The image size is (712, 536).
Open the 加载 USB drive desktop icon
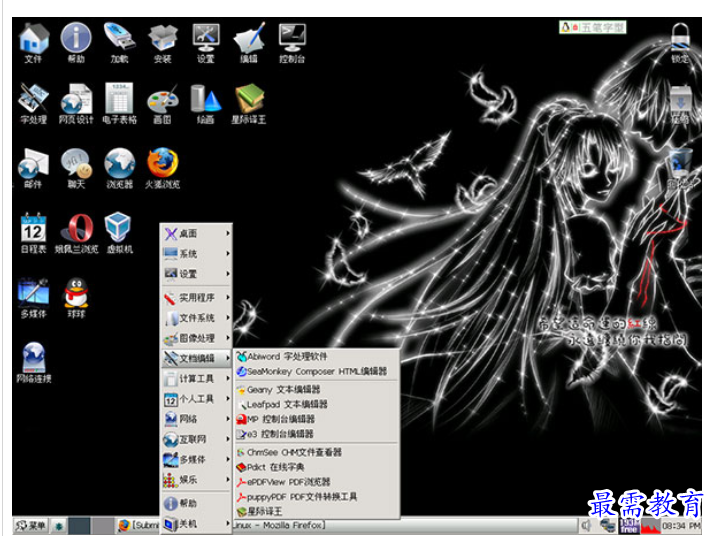coord(119,43)
